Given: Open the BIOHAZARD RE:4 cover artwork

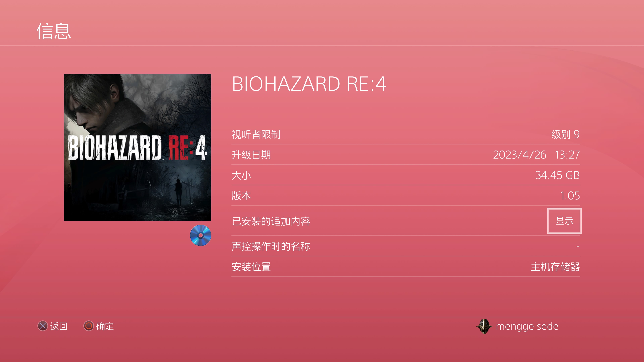Looking at the screenshot, I should click(138, 147).
